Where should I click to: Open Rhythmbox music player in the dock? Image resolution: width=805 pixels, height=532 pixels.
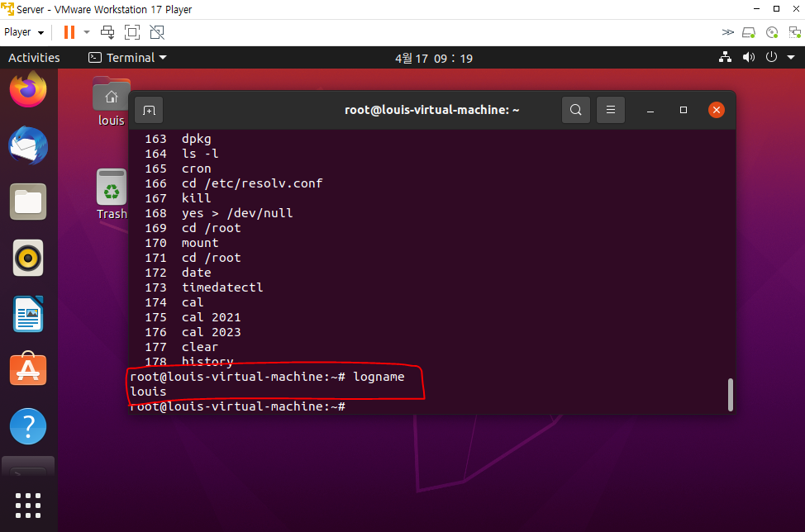pyautogui.click(x=28, y=258)
